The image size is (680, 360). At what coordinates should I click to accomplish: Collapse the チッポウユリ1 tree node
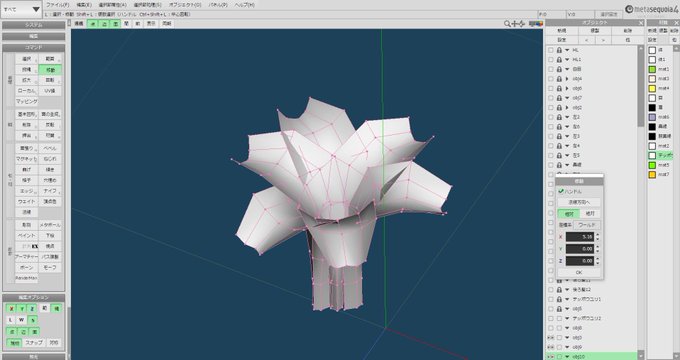point(567,299)
